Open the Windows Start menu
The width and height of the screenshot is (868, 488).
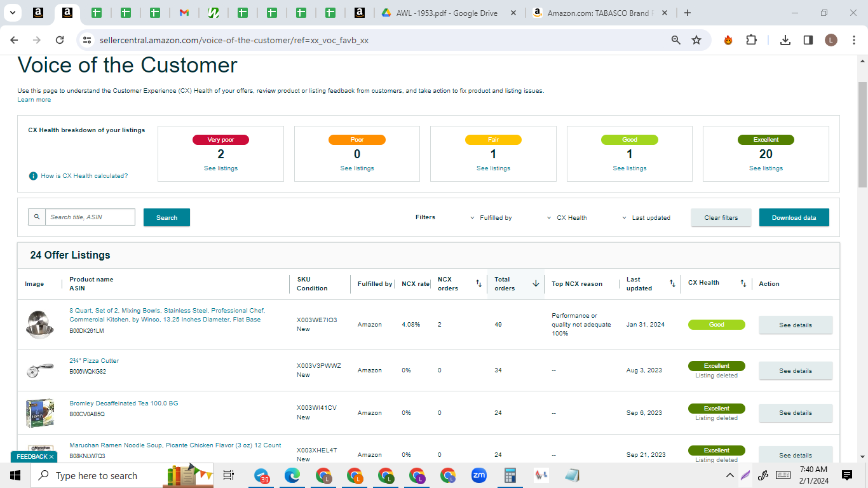point(15,475)
